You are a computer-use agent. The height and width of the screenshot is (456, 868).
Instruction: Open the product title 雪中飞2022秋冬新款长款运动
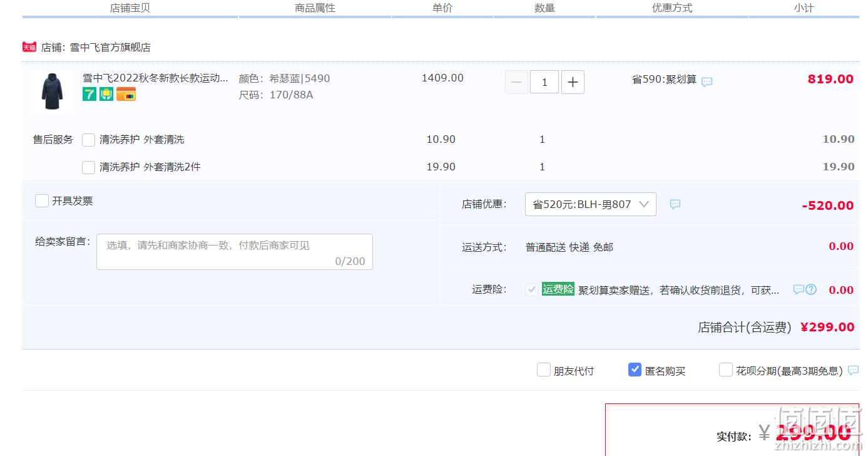[x=156, y=78]
